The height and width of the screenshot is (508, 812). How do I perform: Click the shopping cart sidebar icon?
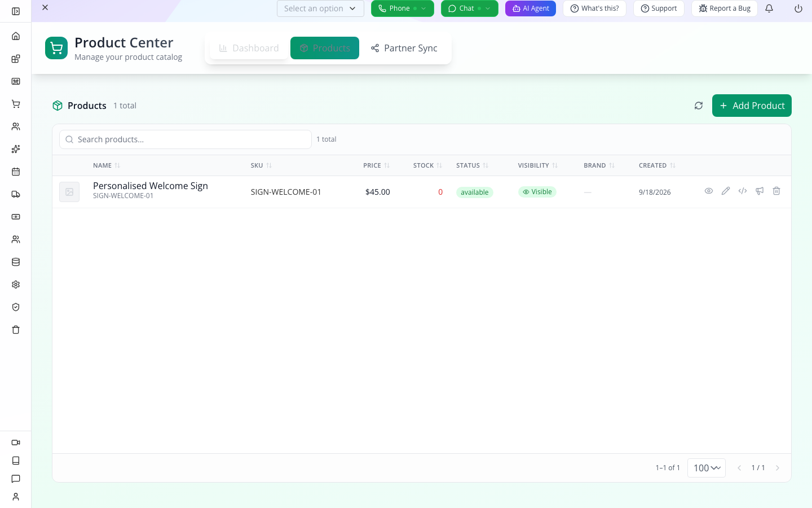(16, 104)
